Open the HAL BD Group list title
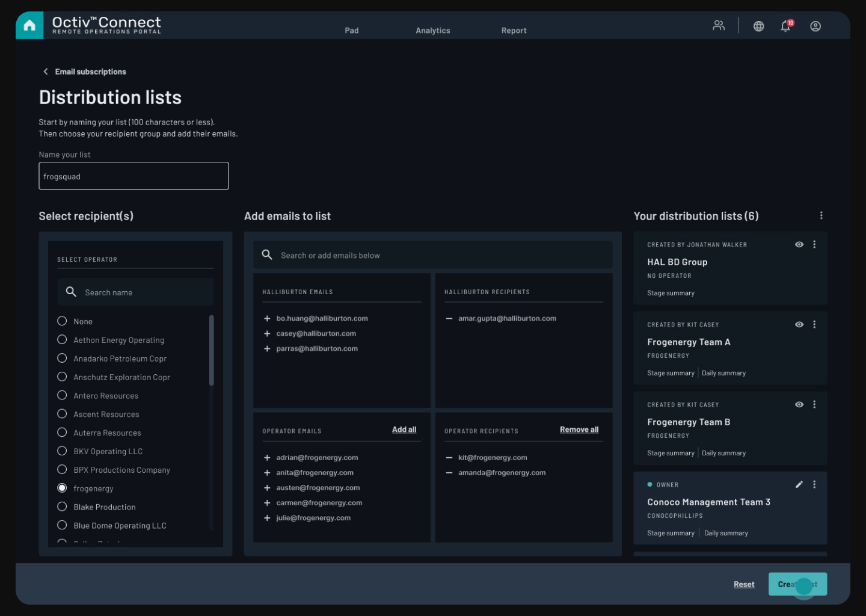This screenshot has width=866, height=616. pos(677,262)
